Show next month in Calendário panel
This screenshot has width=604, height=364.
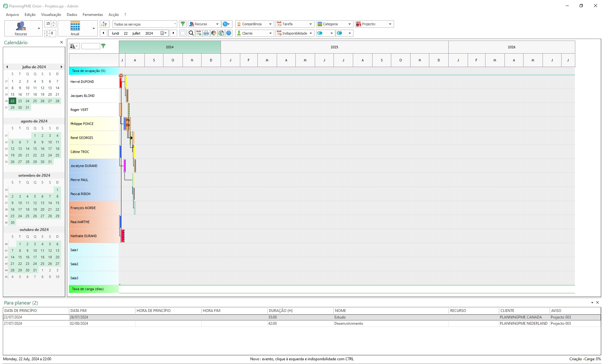point(61,67)
